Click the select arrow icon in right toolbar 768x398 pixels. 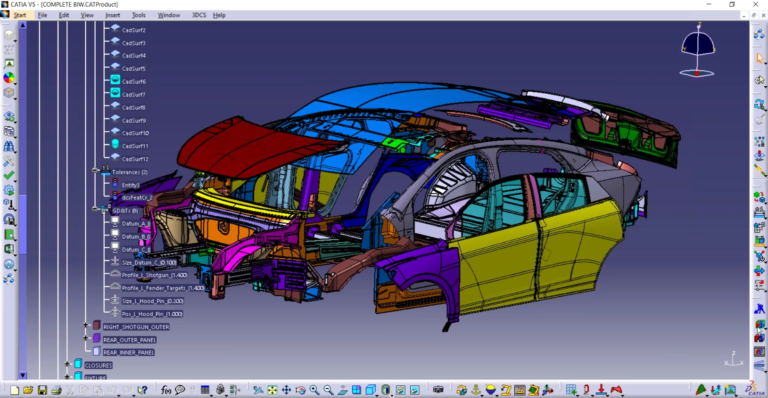pyautogui.click(x=760, y=58)
